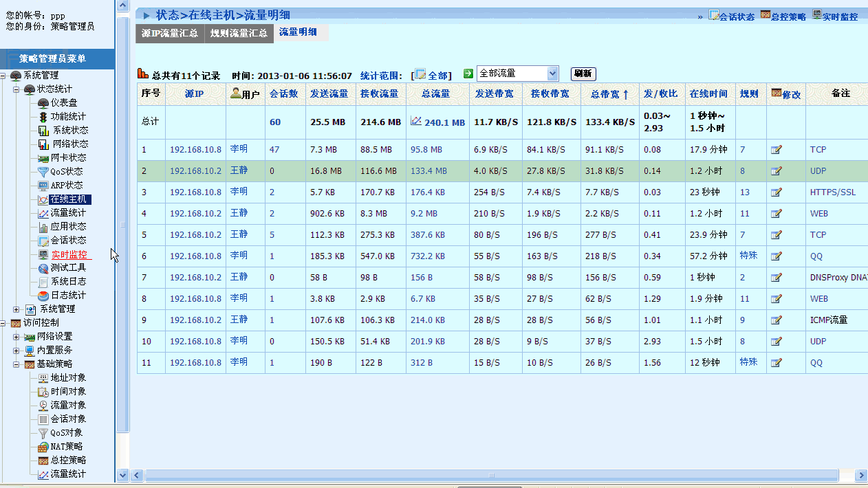This screenshot has height=488, width=868.
Task: Open NAT策略 in the sidebar
Action: tap(66, 446)
